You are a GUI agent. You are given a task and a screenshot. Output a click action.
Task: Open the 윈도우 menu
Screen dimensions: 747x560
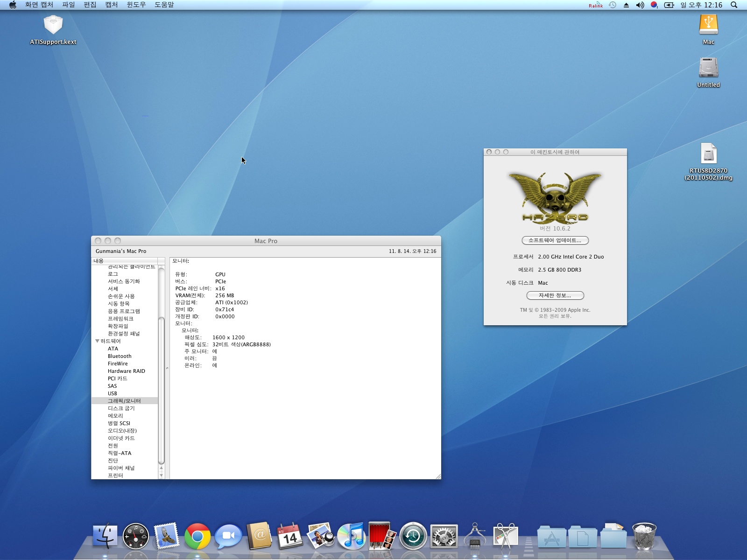point(136,5)
